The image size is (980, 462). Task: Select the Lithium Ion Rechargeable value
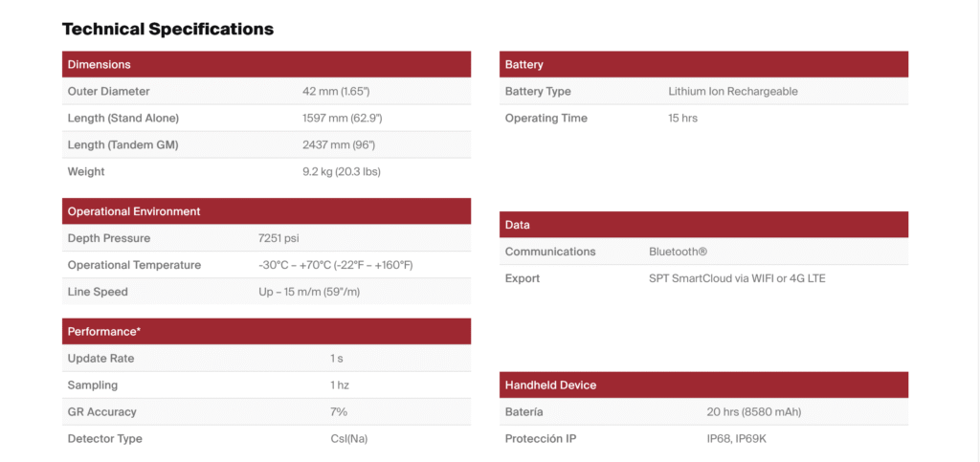732,92
